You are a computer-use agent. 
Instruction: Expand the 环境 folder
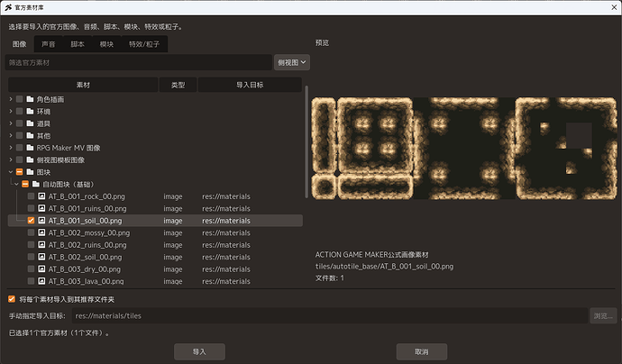11,112
